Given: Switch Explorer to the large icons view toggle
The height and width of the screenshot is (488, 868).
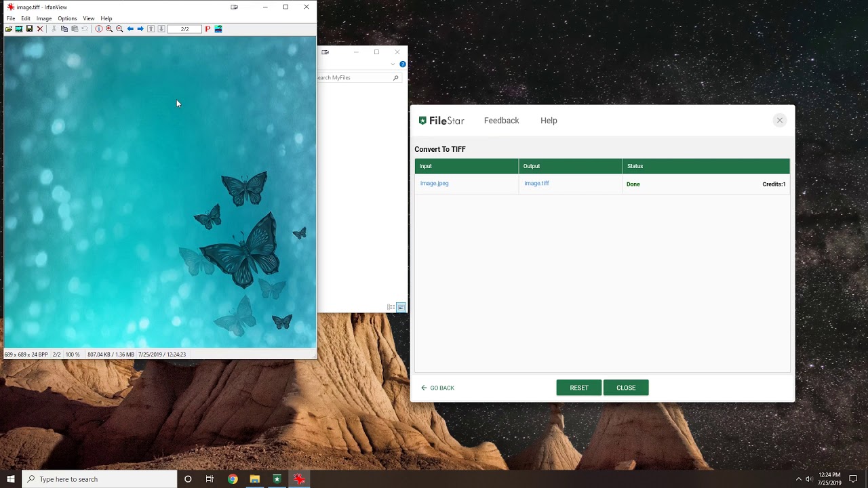Looking at the screenshot, I should [401, 308].
